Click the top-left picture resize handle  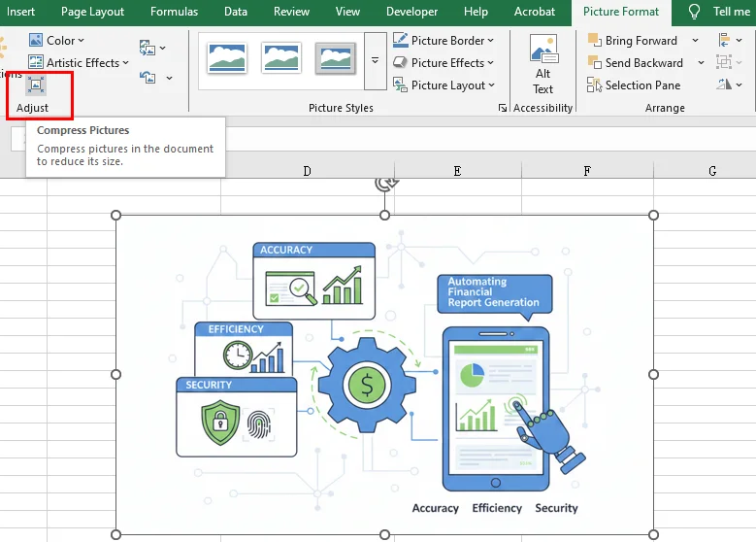point(115,216)
